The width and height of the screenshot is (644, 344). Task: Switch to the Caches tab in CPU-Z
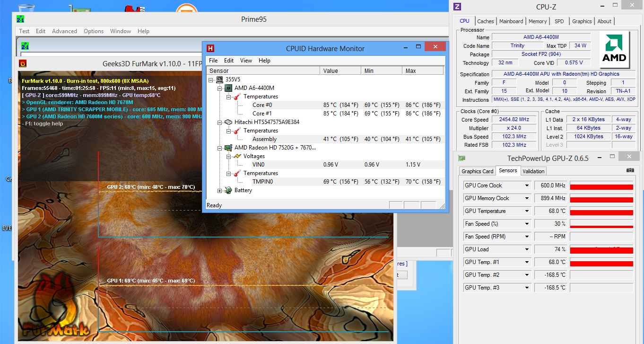tap(486, 21)
